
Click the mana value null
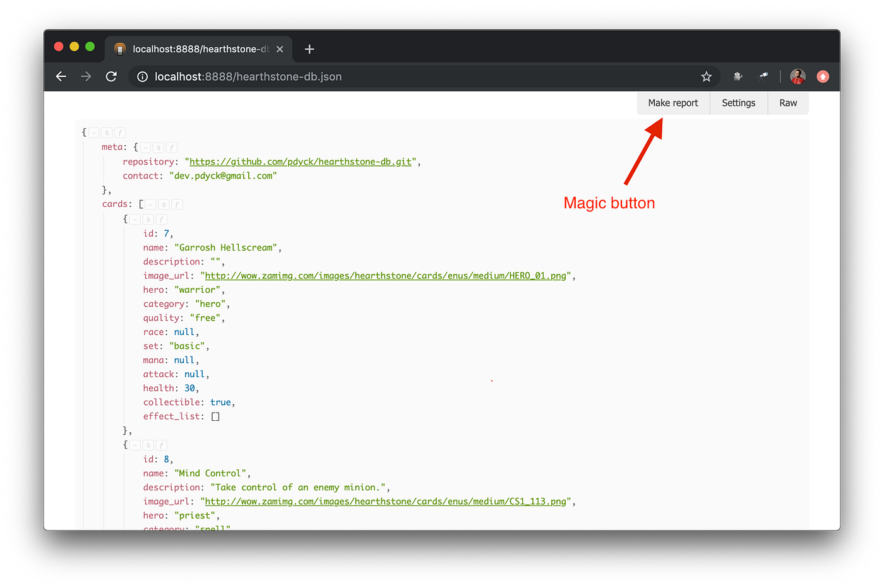(184, 360)
